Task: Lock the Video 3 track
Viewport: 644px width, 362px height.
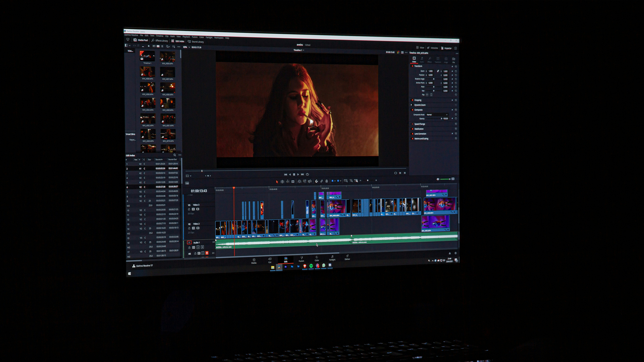Action: pyautogui.click(x=189, y=209)
